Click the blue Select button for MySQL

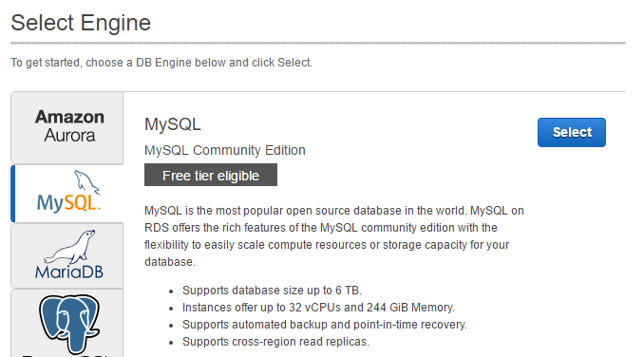coord(571,132)
